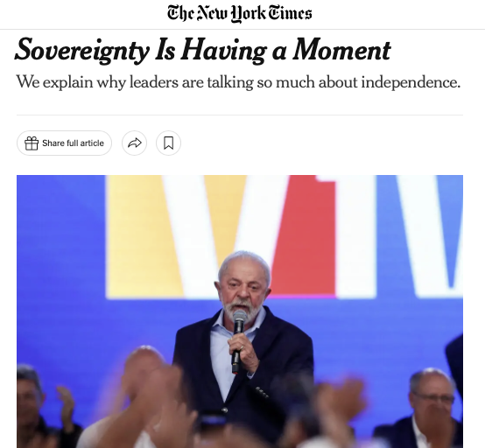Go home via The New York Times logo
Viewport: 485px width, 448px height.
tap(240, 13)
